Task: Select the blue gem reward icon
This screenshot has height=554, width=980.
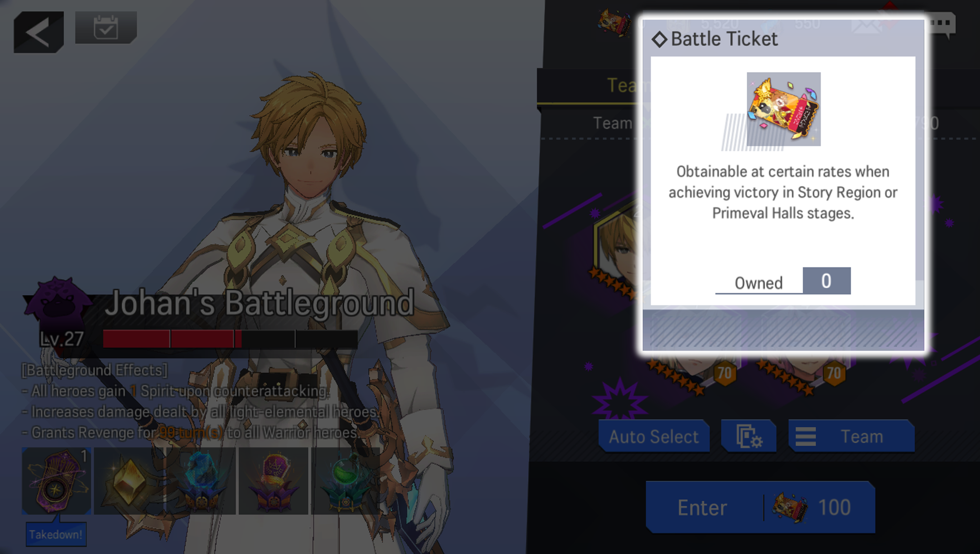Action: click(x=201, y=481)
